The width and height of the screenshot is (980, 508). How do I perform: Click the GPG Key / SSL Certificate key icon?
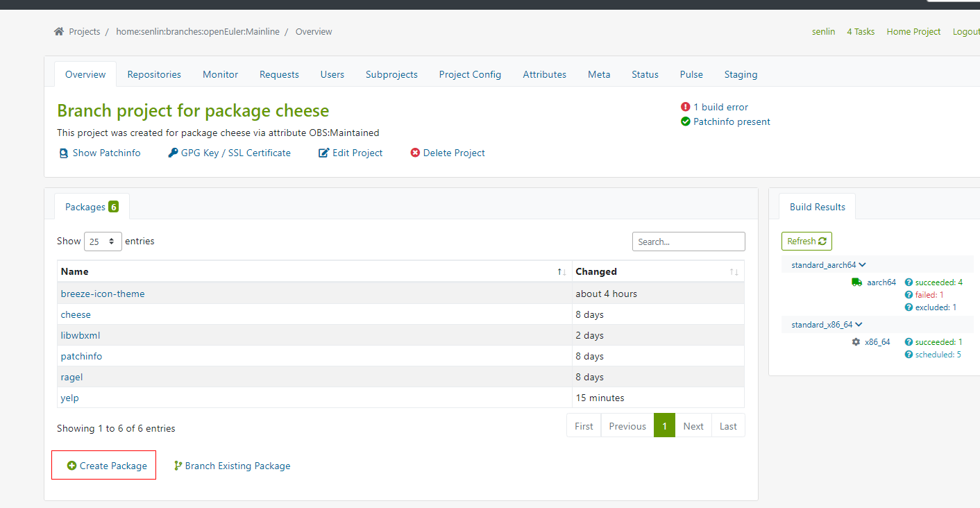pos(173,153)
